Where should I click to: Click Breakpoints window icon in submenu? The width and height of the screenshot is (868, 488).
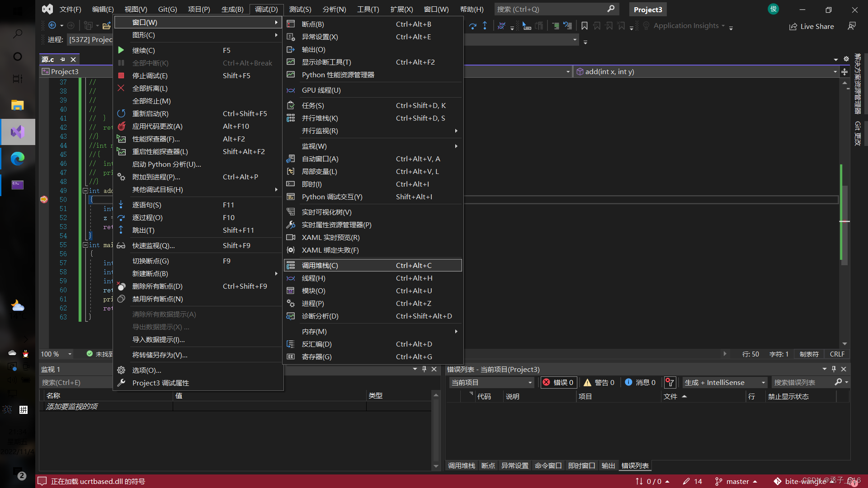click(x=291, y=24)
